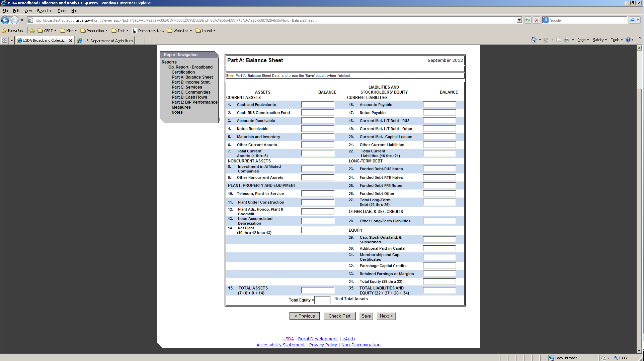
Task: Click the browser Back arrow button
Action: pyautogui.click(x=5, y=20)
